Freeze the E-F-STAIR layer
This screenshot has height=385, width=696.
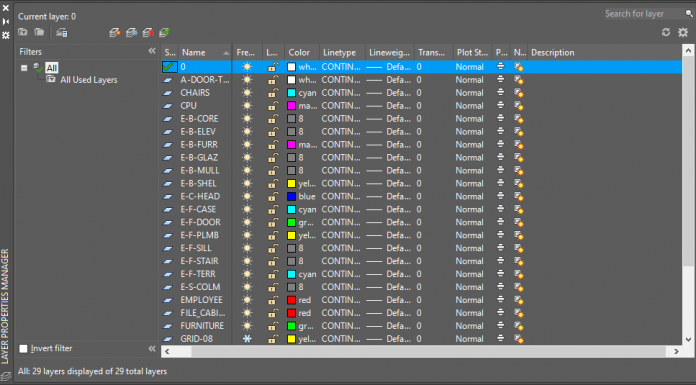pos(247,261)
